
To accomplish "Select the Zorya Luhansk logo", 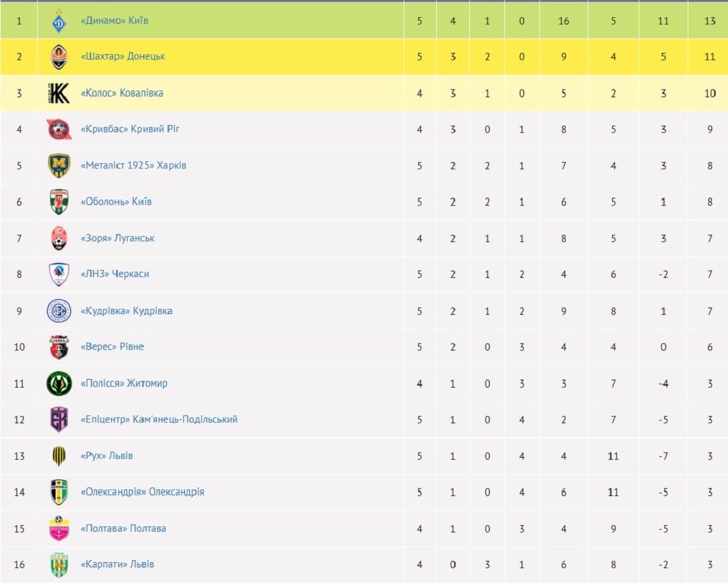I will (59, 238).
